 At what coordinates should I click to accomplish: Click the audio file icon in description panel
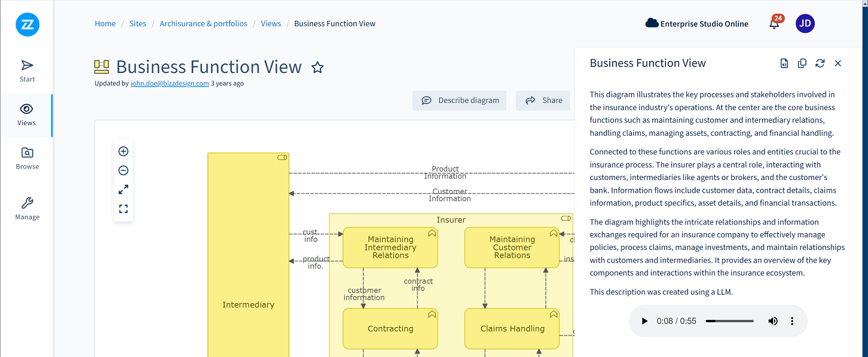[784, 63]
